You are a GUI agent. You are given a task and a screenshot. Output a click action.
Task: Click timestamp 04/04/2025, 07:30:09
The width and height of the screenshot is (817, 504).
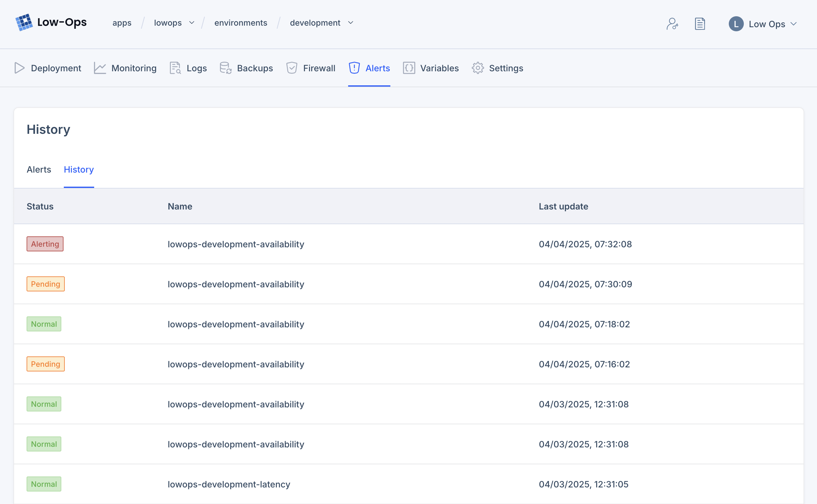(585, 284)
